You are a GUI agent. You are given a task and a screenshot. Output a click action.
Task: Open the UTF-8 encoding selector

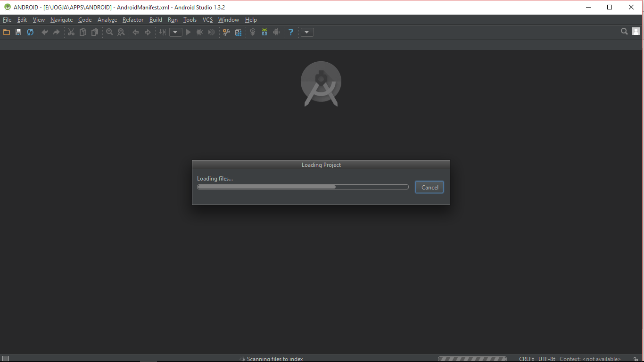click(x=546, y=358)
